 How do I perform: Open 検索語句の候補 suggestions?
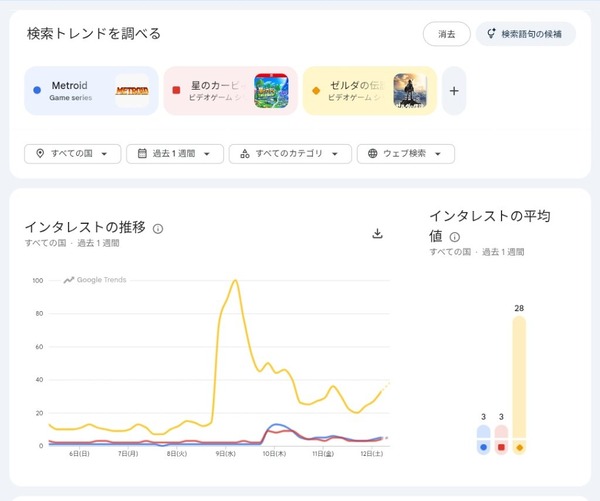click(526, 34)
